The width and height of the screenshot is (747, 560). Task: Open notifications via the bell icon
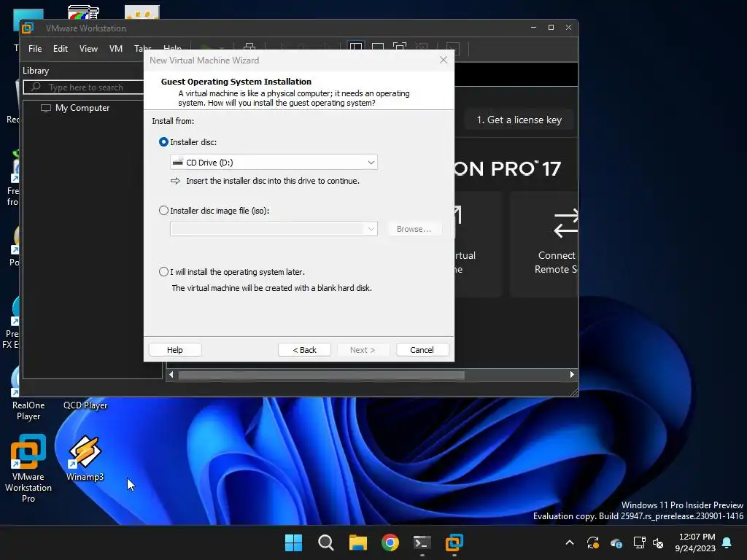pyautogui.click(x=727, y=542)
